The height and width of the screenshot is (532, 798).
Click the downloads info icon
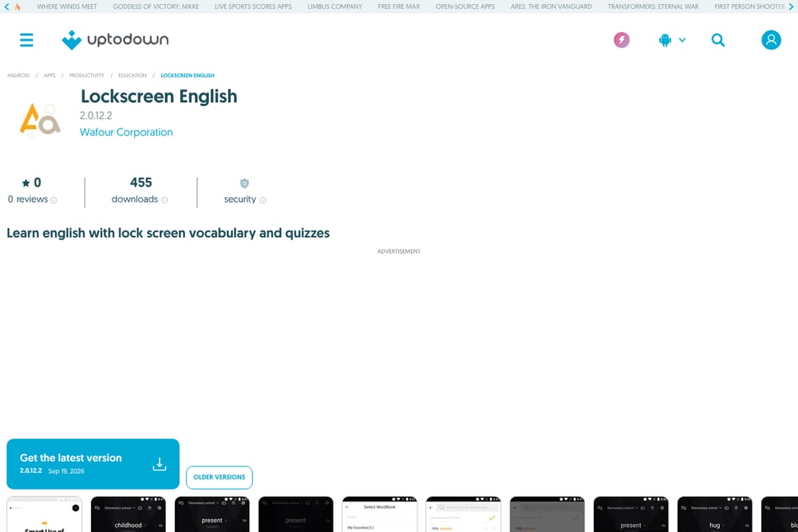pyautogui.click(x=164, y=200)
